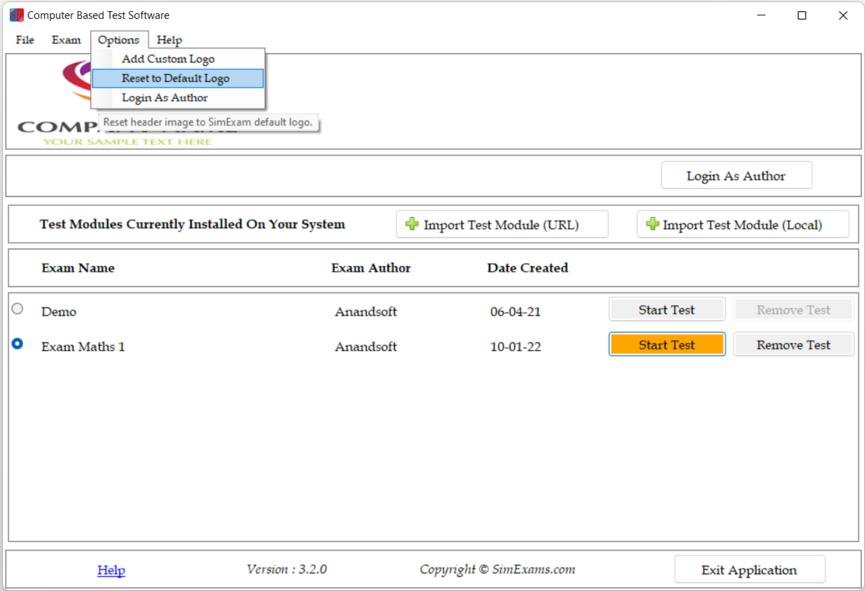865x591 pixels.
Task: Select the Demo exam radio button
Action: [17, 309]
